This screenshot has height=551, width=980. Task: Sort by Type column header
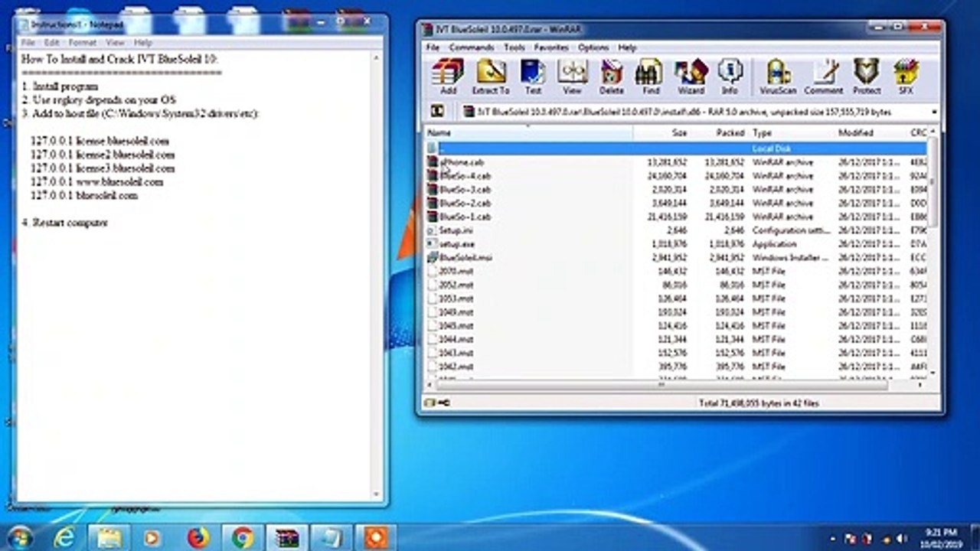click(x=792, y=132)
